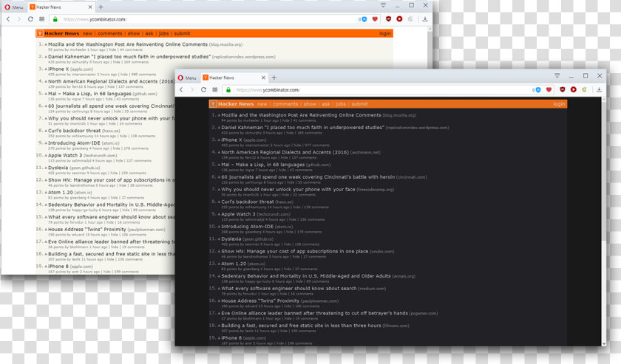Click the Y logo on the light Hacker News page
Image resolution: width=621 pixels, height=364 pixels.
tap(40, 34)
